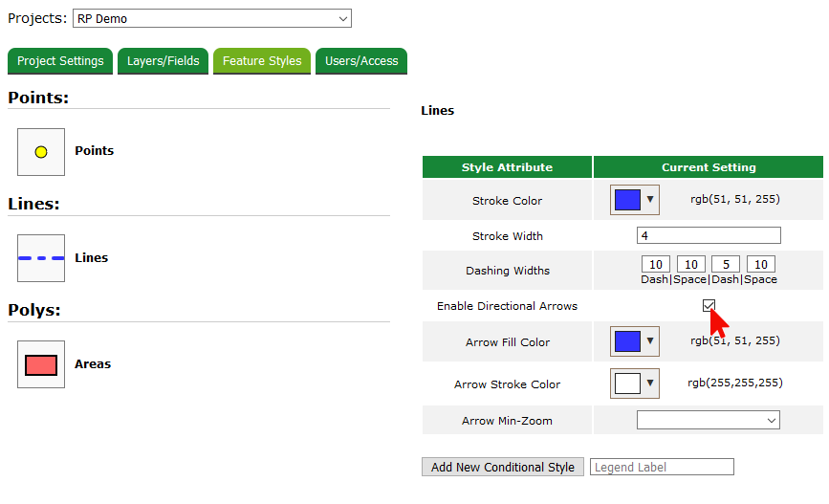The width and height of the screenshot is (829, 504).
Task: Click the first Dash width field
Action: point(656,264)
